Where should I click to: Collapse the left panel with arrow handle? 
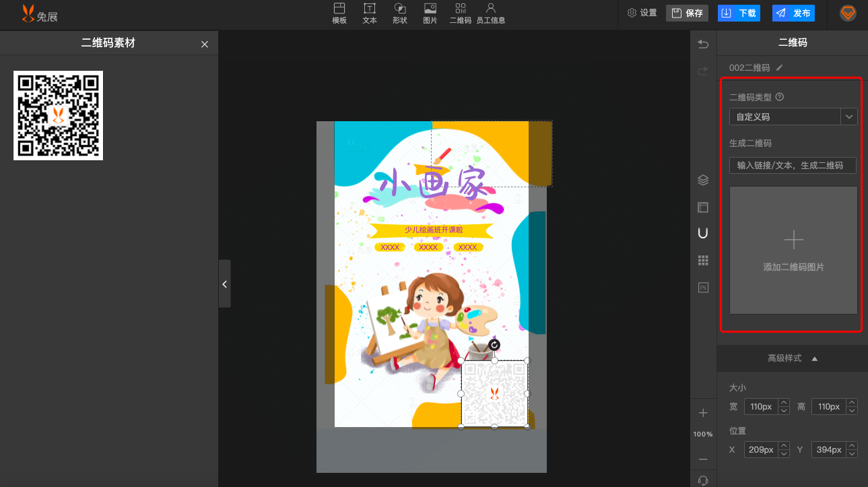(224, 284)
